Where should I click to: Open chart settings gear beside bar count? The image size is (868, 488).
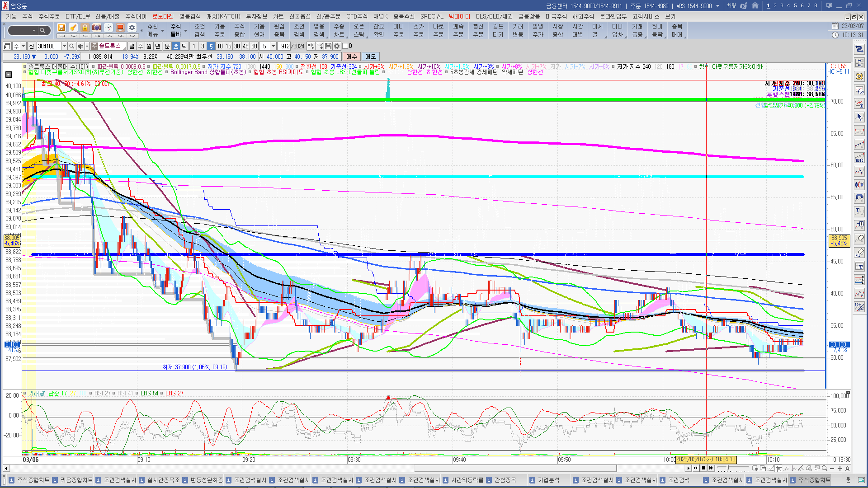[x=337, y=46]
